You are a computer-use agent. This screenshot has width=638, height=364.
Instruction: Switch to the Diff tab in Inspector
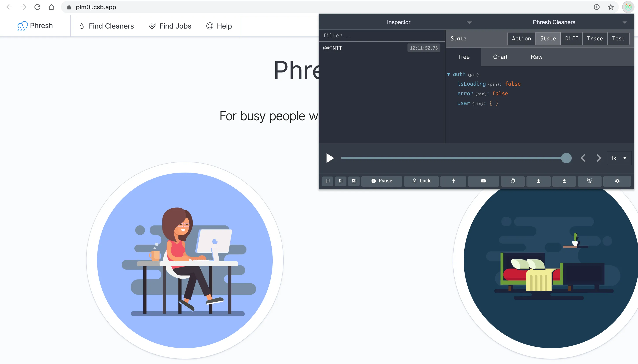pos(571,39)
